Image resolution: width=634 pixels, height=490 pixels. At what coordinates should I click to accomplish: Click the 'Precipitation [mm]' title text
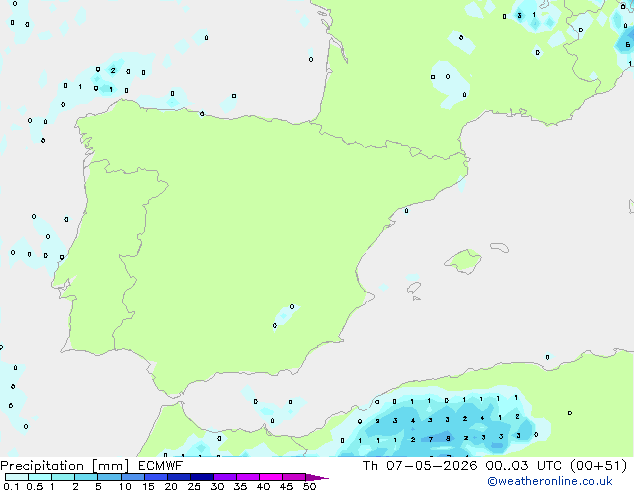pyautogui.click(x=64, y=466)
